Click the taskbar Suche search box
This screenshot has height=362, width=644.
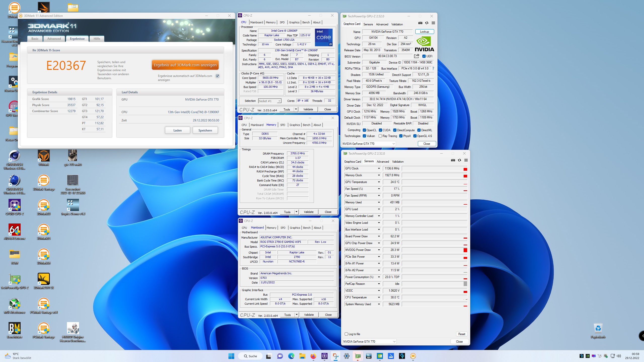pyautogui.click(x=250, y=356)
